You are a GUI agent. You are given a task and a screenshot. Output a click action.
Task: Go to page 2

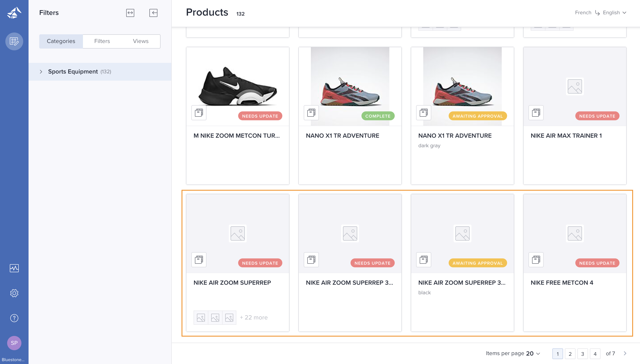570,354
